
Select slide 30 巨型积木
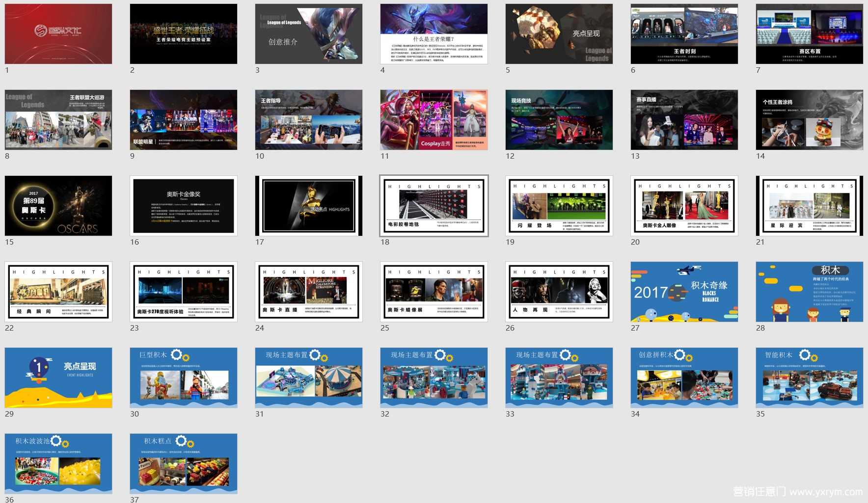coord(184,378)
